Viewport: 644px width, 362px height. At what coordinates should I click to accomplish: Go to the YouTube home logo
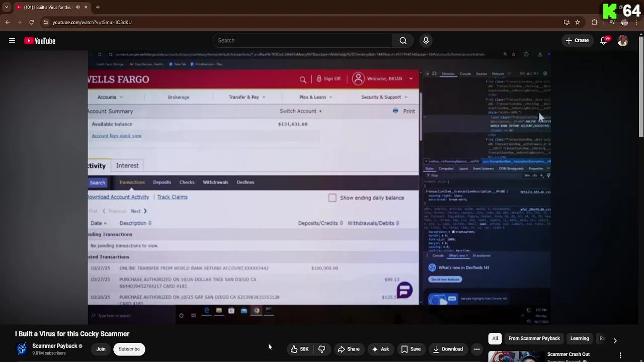click(40, 41)
